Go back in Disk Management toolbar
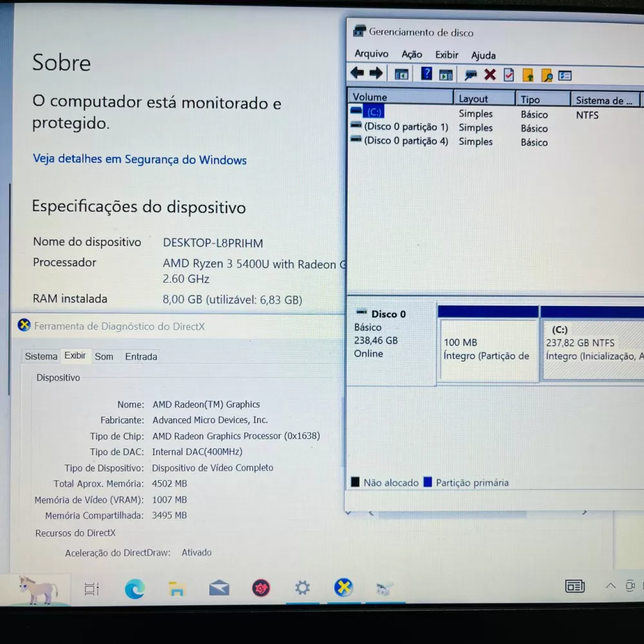644x644 pixels. [x=357, y=73]
